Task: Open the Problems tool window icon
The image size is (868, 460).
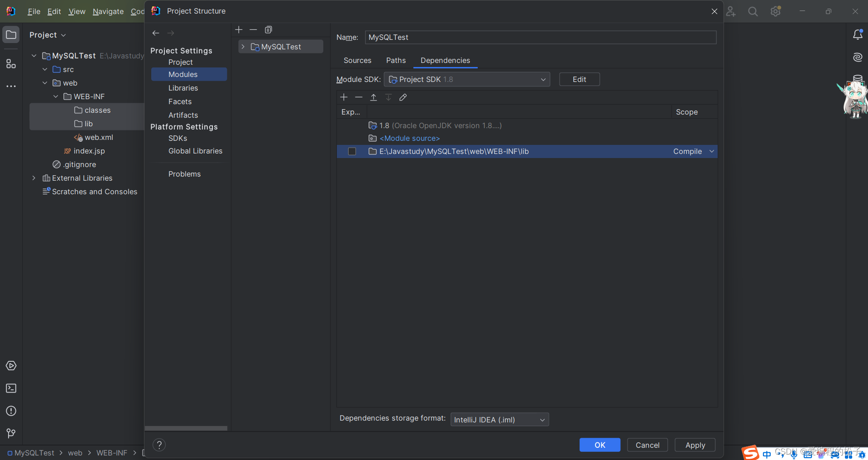Action: tap(11, 411)
